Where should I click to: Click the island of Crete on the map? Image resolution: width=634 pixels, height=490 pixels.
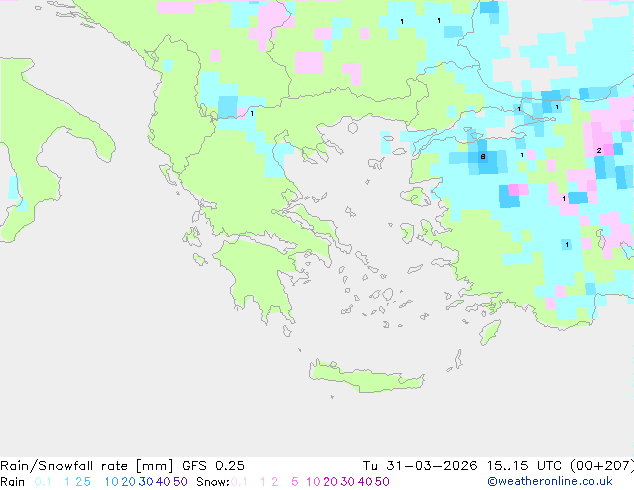tap(366, 376)
